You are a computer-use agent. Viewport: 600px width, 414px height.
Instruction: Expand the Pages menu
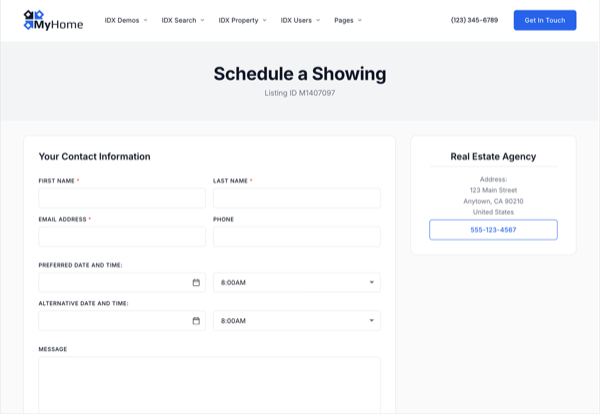click(347, 20)
